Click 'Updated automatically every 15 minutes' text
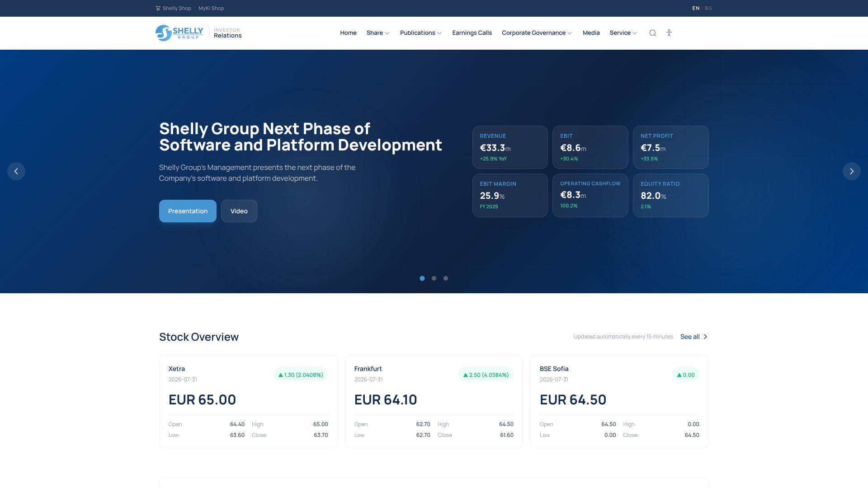Screen dimensions: 868x488 tap(623, 337)
